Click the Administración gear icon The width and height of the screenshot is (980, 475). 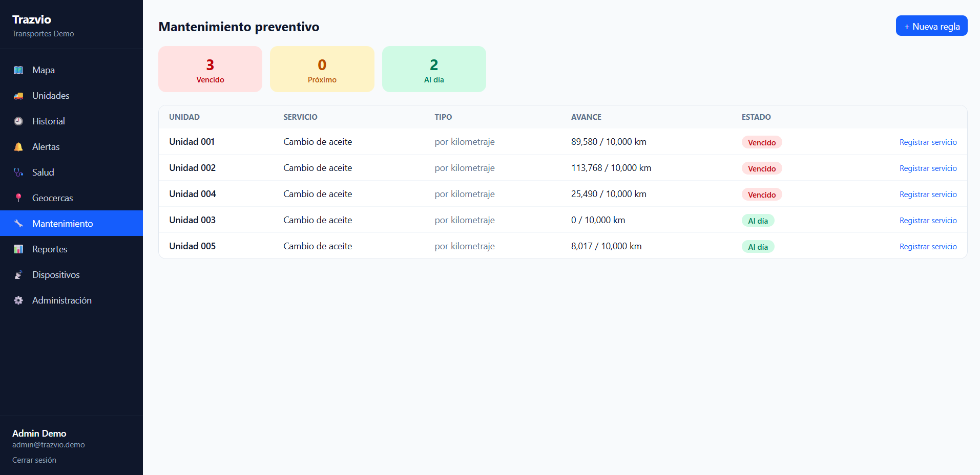18,300
